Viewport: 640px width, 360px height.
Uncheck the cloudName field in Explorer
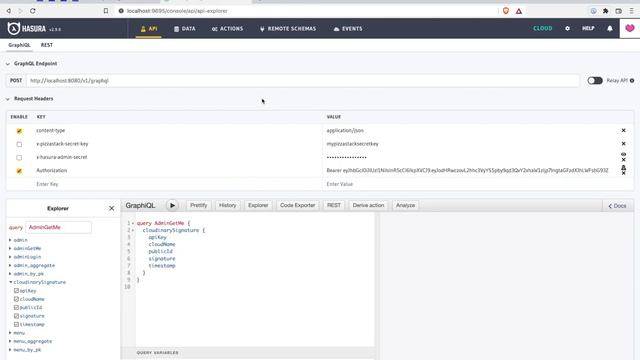16,299
